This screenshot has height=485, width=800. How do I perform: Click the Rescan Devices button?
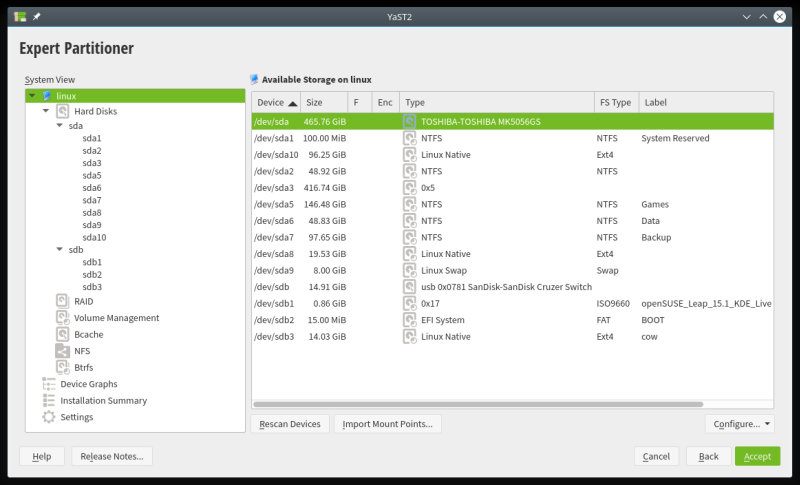pos(290,424)
